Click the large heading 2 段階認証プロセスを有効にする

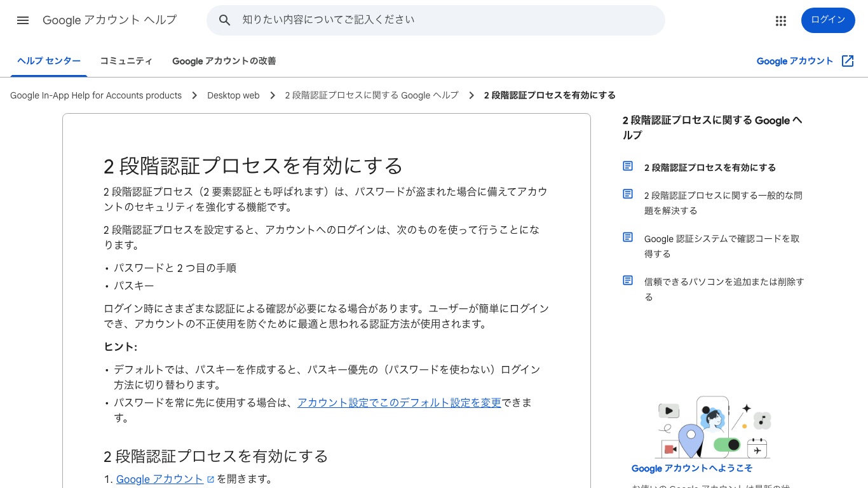[254, 166]
